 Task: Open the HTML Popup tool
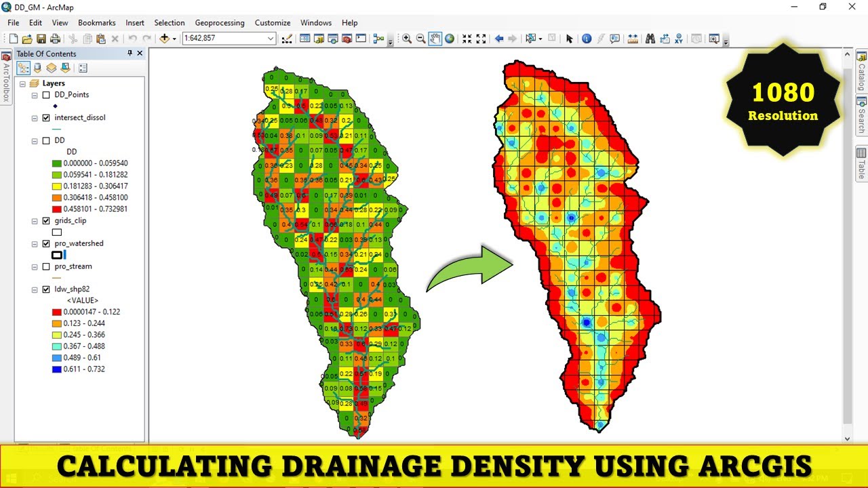point(615,39)
